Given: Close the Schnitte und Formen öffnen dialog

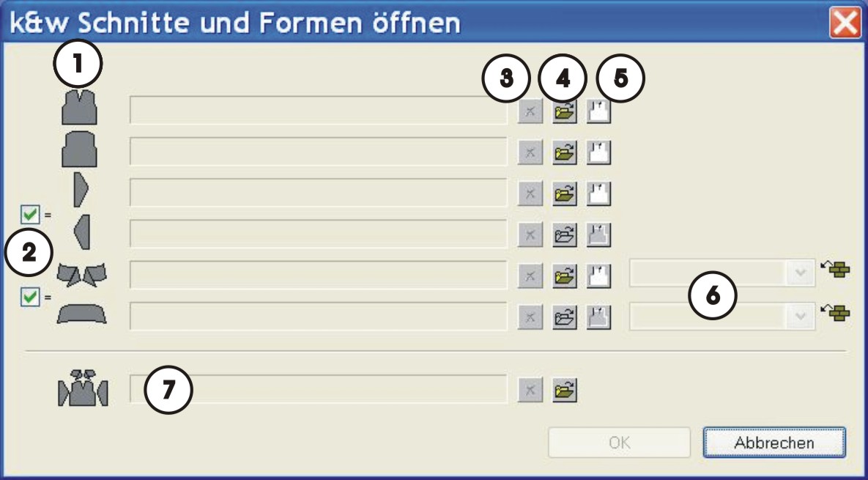Looking at the screenshot, I should tap(845, 23).
